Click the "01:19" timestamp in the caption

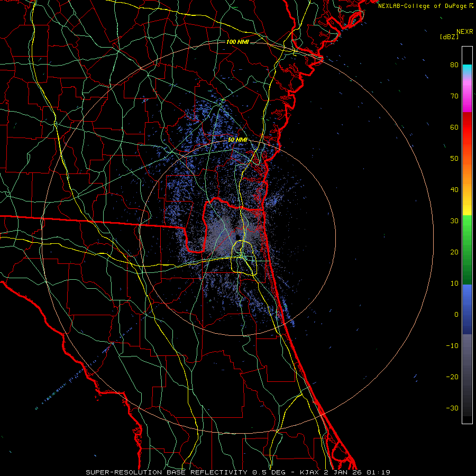click(378, 472)
